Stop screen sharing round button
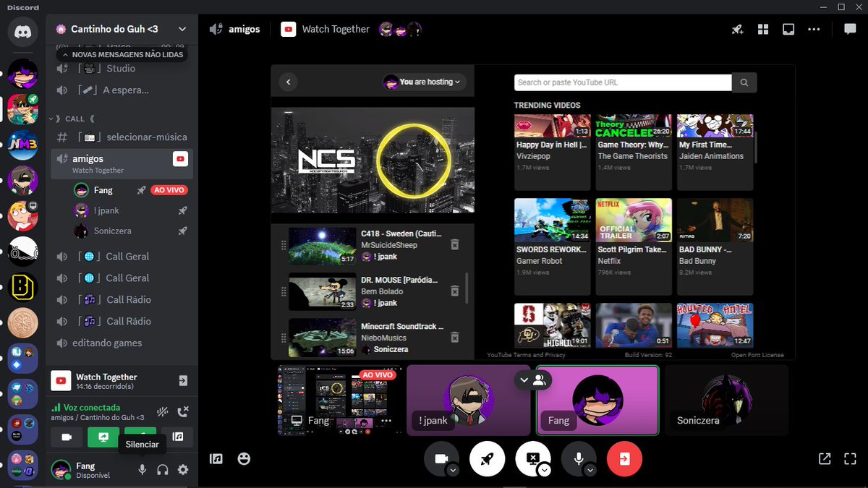Viewport: 868px width, 488px height. (x=533, y=458)
